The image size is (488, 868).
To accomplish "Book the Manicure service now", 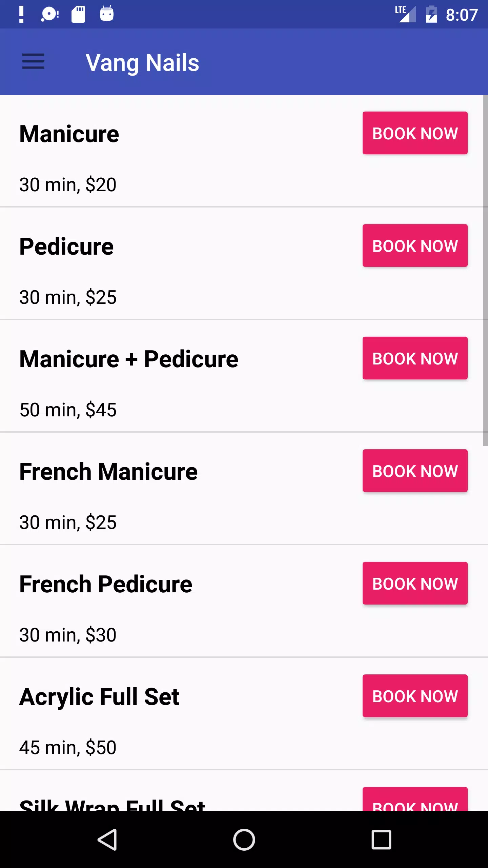I will coord(415,133).
